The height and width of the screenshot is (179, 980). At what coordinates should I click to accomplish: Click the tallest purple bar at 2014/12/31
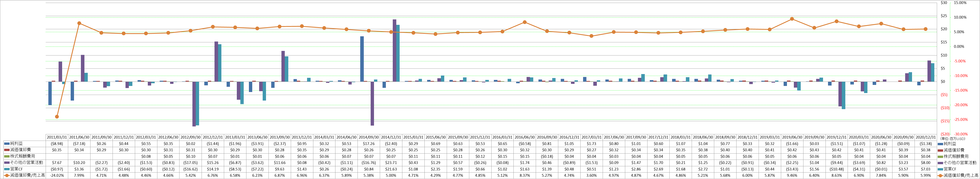pyautogui.click(x=394, y=50)
